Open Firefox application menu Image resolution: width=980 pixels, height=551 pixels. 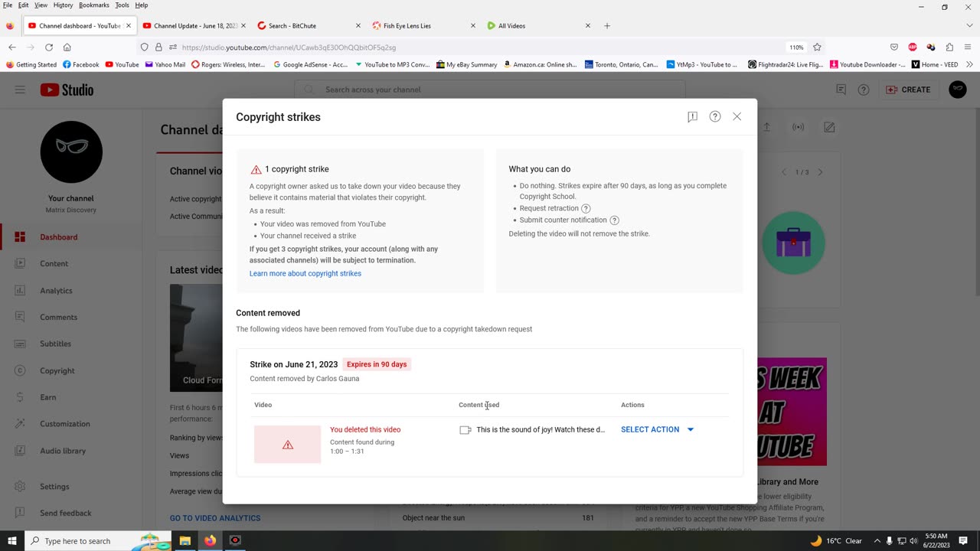[968, 47]
